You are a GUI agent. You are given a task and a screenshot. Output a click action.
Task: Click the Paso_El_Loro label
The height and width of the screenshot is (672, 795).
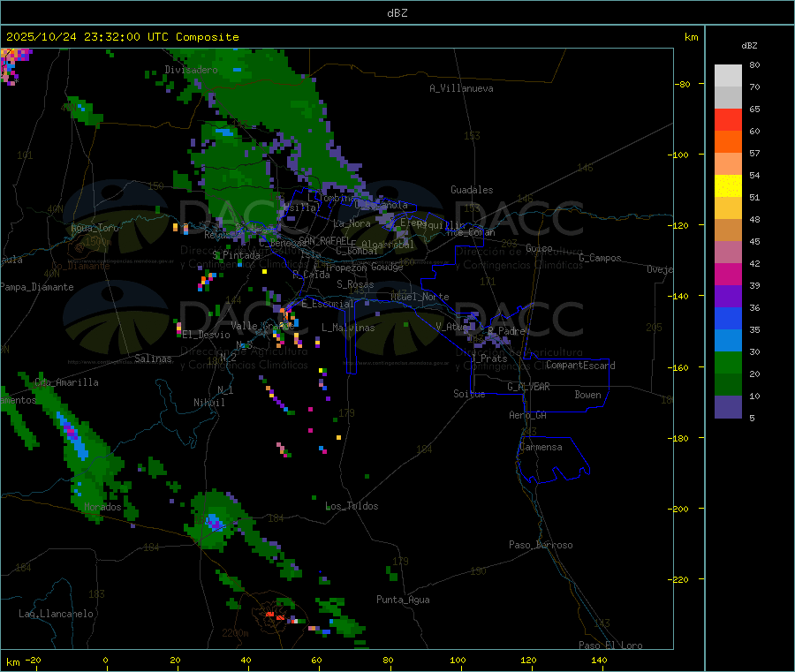point(611,646)
